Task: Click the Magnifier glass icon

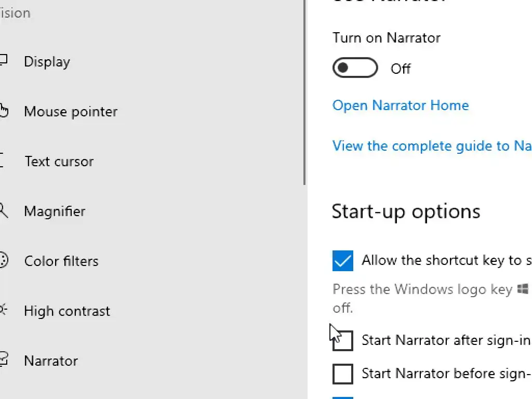Action: point(4,211)
